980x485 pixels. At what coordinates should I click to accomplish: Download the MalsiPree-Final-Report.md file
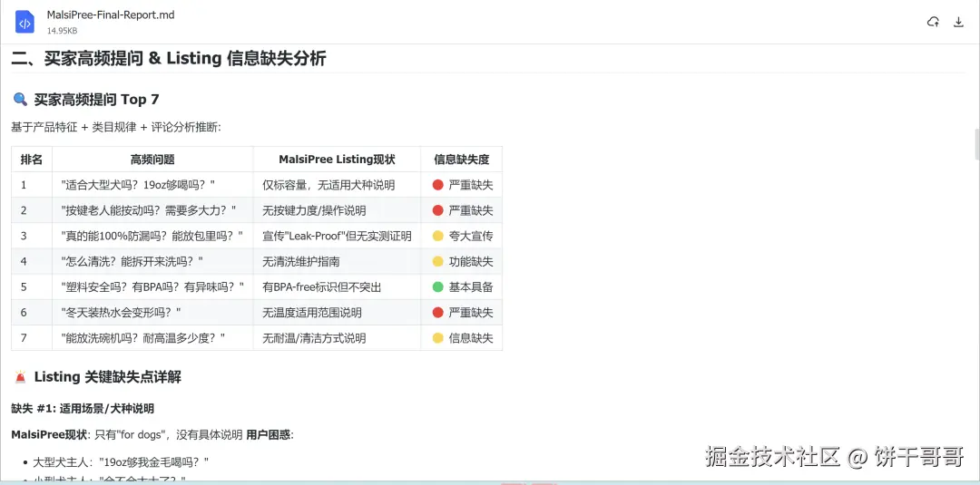958,23
